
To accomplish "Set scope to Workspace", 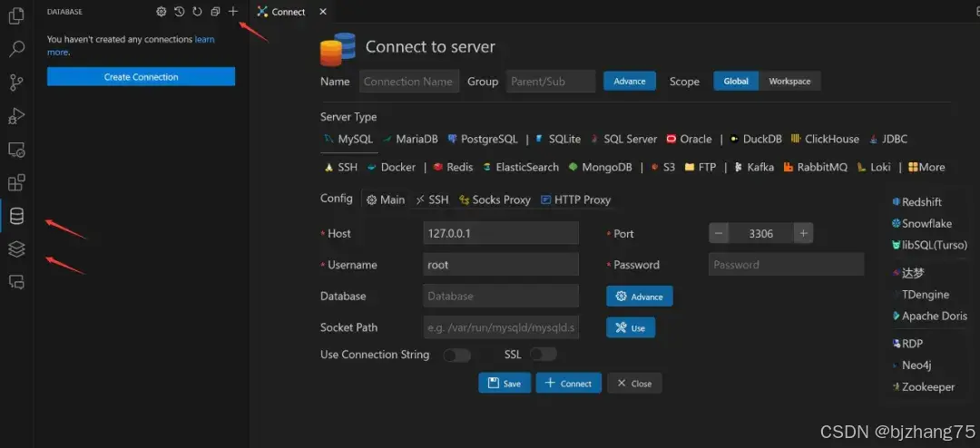I will coord(789,82).
